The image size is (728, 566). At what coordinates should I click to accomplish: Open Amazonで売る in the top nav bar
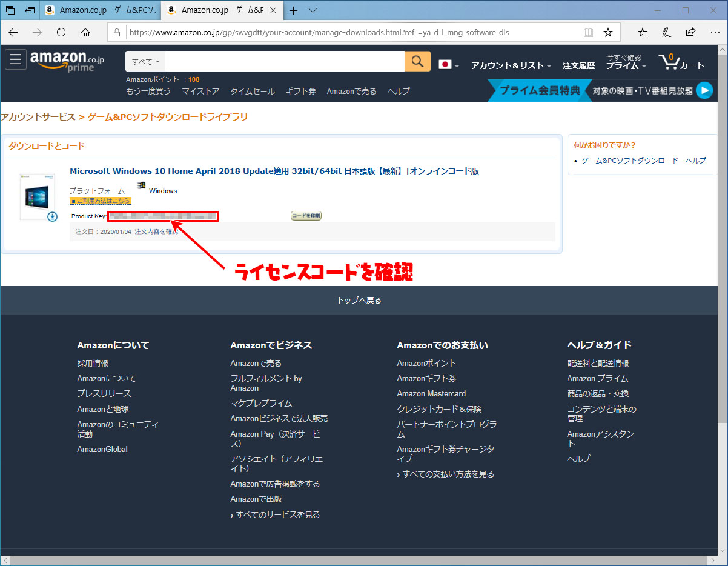click(x=351, y=92)
